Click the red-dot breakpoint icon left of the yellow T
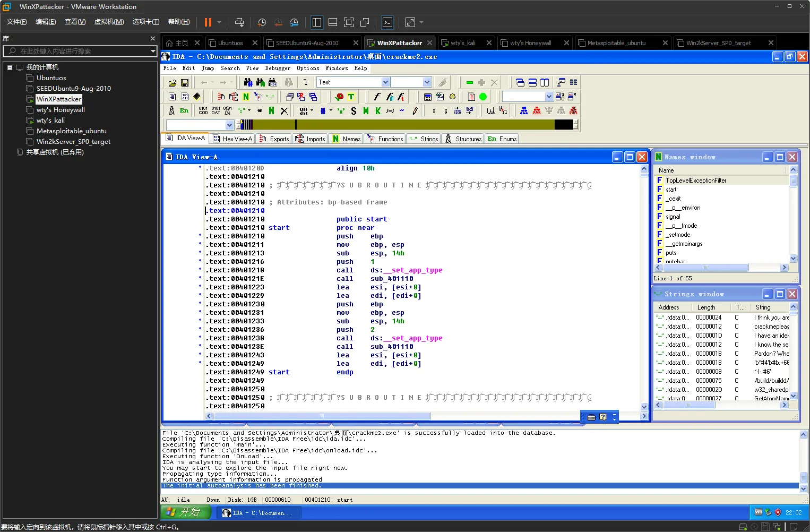The image size is (810, 532). point(339,97)
